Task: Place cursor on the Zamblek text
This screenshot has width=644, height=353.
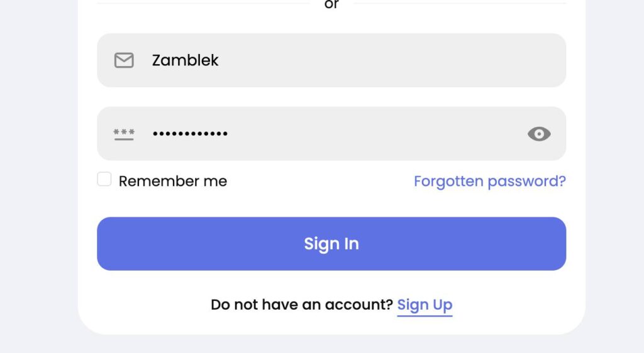Action: coord(186,60)
